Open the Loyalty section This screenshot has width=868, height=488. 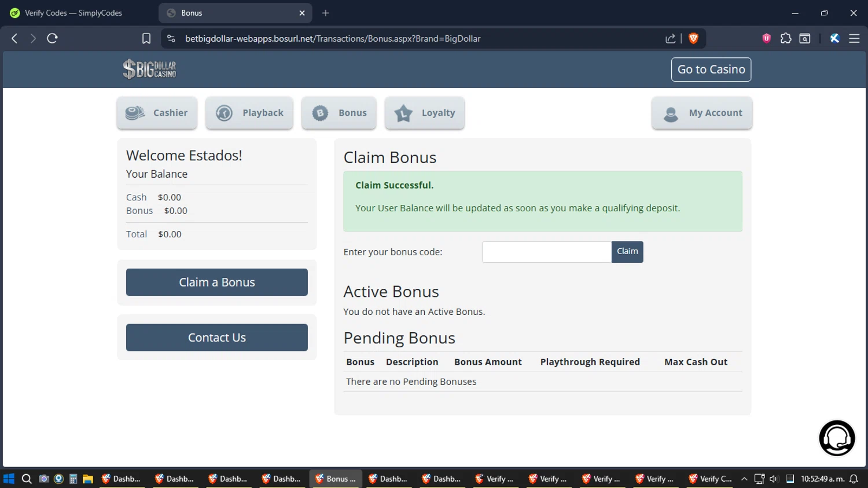click(425, 113)
